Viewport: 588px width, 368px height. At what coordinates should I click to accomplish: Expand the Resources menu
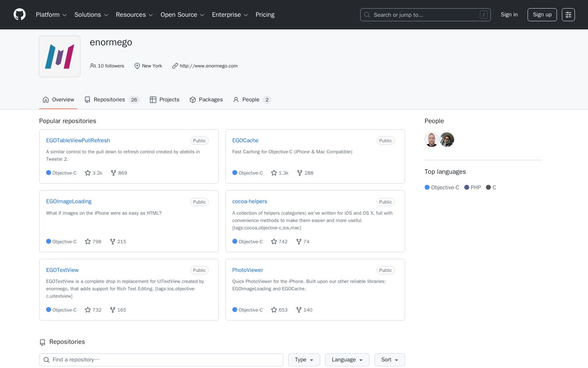134,15
